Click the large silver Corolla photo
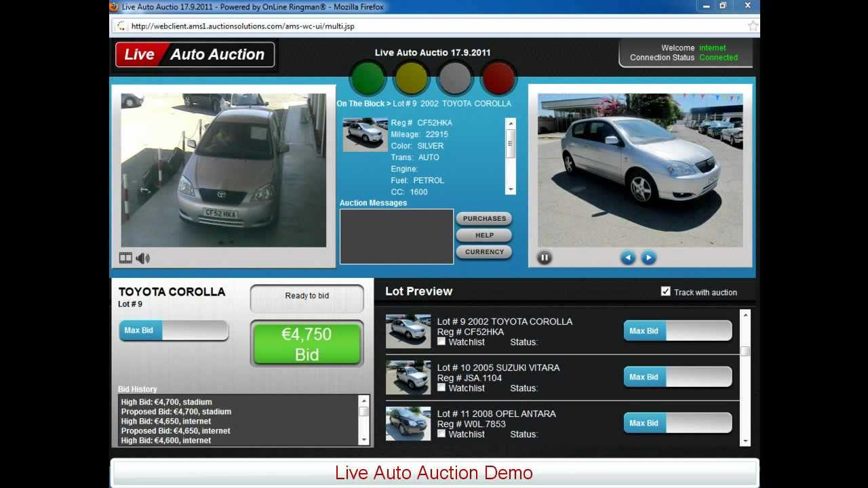Viewport: 868px width, 488px height. [640, 170]
